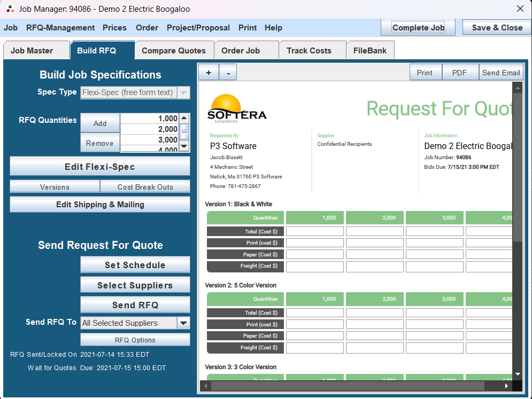Viewport: 532px width, 399px height.
Task: Open the RFQ-Management menu
Action: (60, 28)
